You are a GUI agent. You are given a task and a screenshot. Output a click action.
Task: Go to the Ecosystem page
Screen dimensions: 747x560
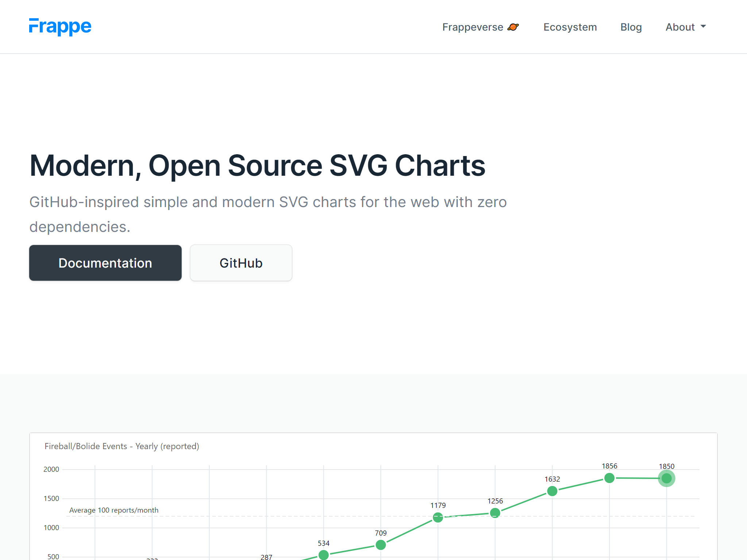pyautogui.click(x=570, y=27)
